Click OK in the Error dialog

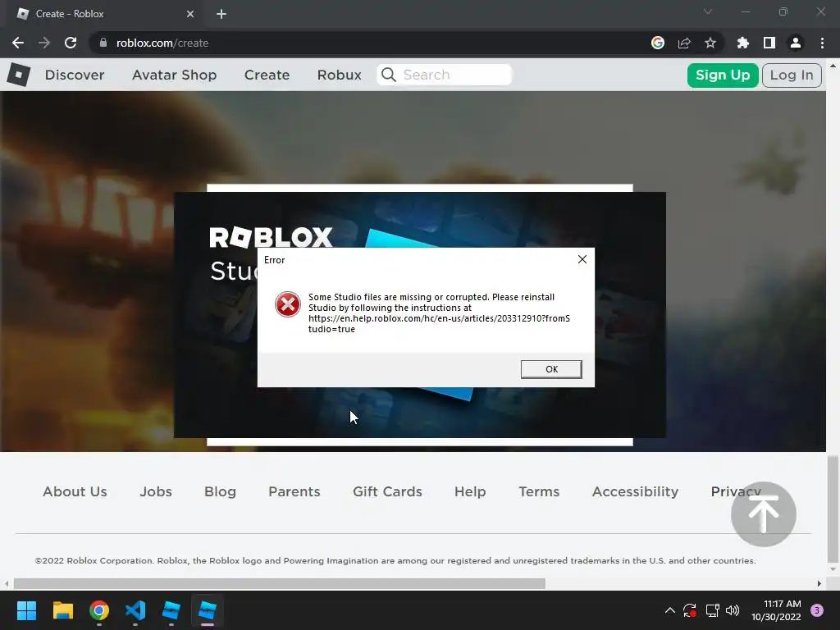(551, 369)
